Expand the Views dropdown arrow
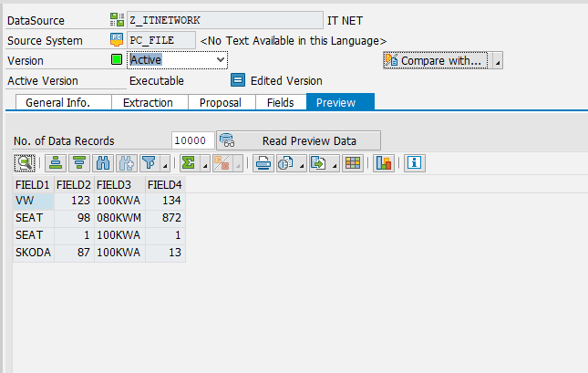 tap(302, 163)
